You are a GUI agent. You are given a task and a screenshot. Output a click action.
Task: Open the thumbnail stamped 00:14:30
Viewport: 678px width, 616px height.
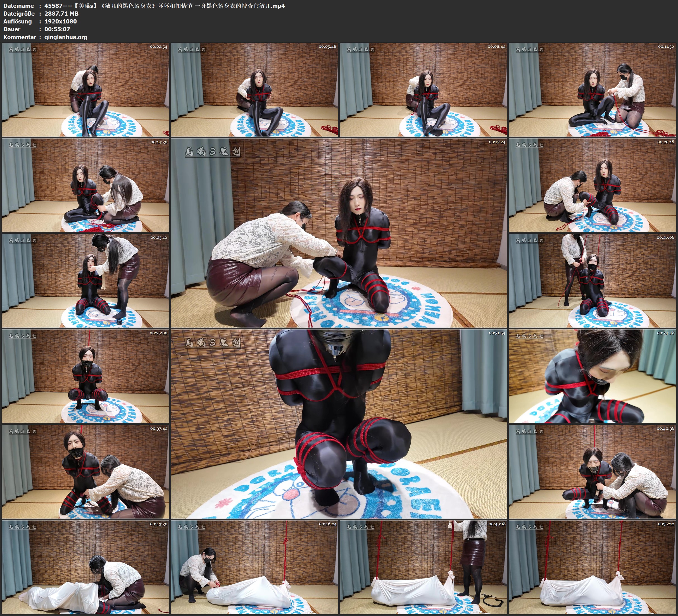(85, 185)
